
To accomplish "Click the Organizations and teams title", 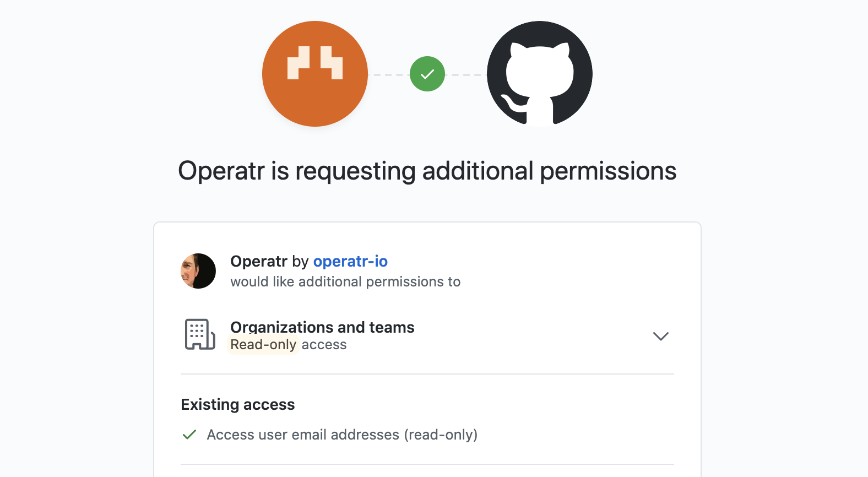I will (322, 327).
